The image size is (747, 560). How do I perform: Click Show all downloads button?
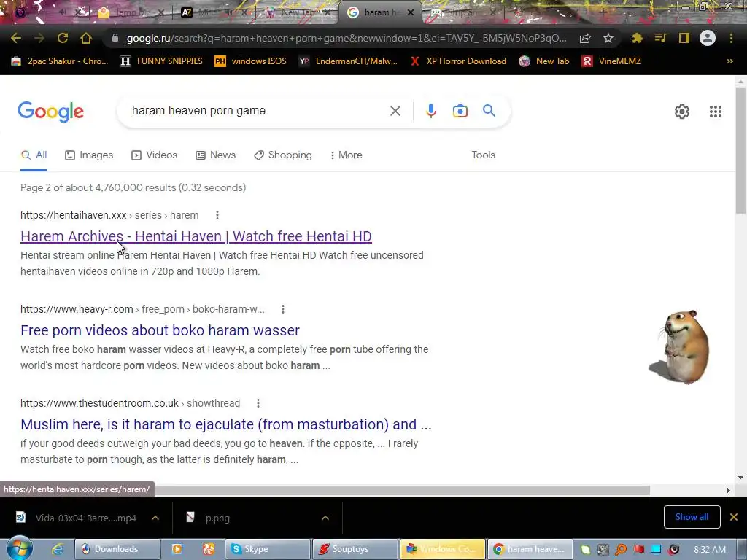click(692, 517)
